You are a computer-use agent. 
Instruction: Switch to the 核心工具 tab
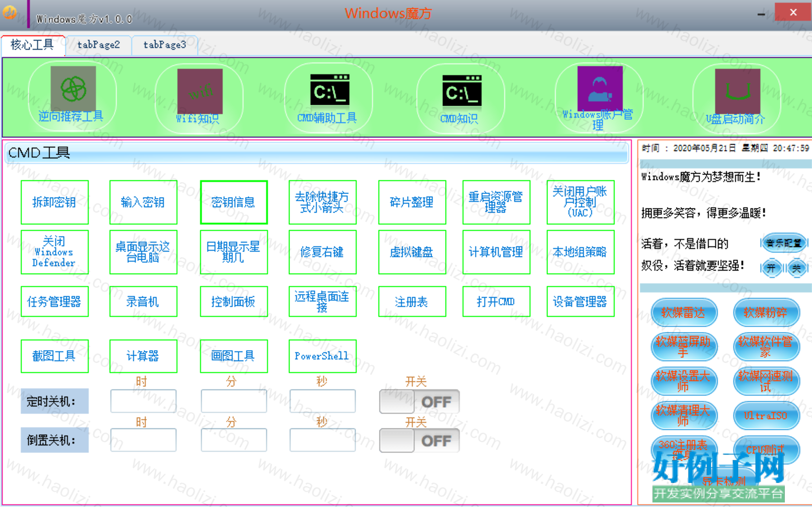point(33,45)
